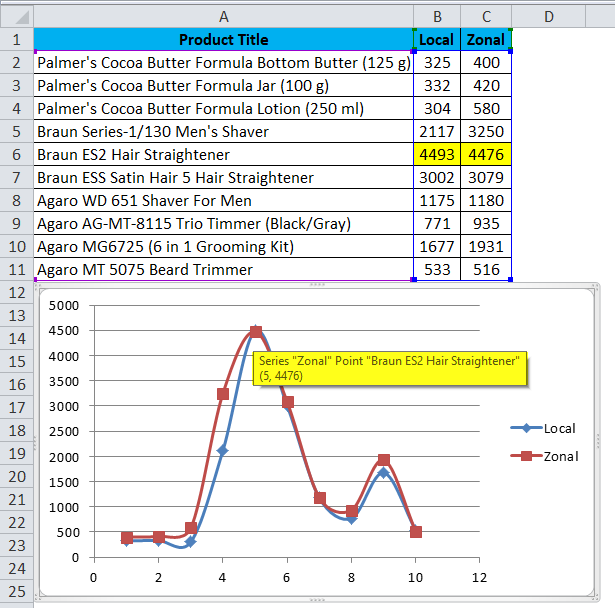Select Zonal value 3250
Viewport: 615px width, 608px height.
[x=486, y=131]
